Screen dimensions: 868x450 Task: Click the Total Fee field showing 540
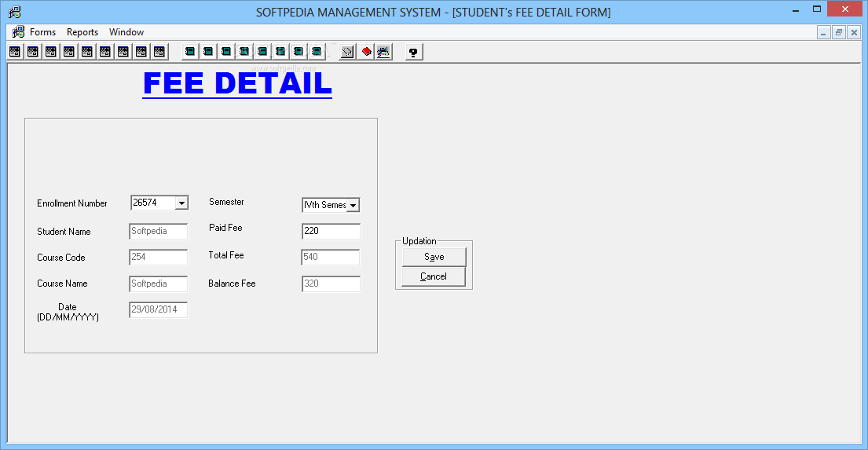point(331,257)
